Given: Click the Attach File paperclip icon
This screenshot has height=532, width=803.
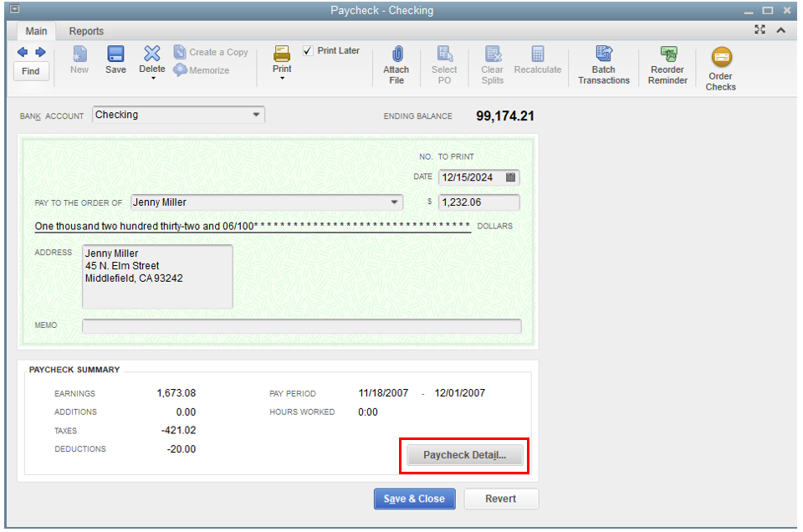Looking at the screenshot, I should click(x=396, y=54).
